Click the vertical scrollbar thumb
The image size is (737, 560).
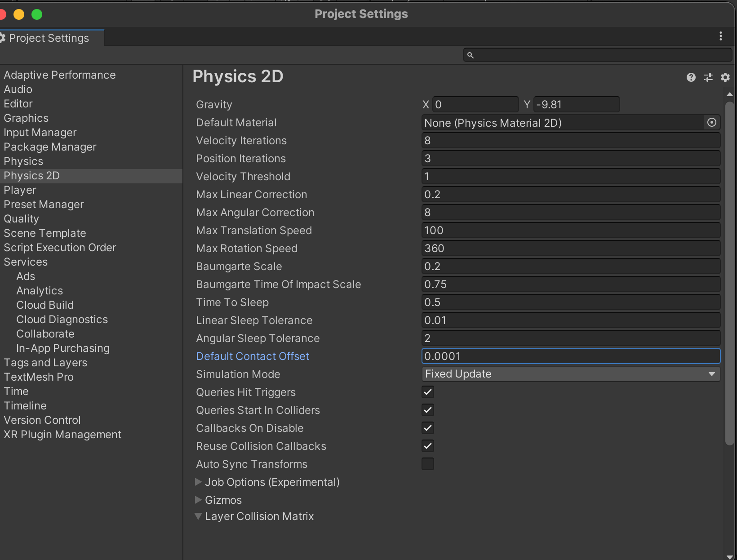point(730,270)
